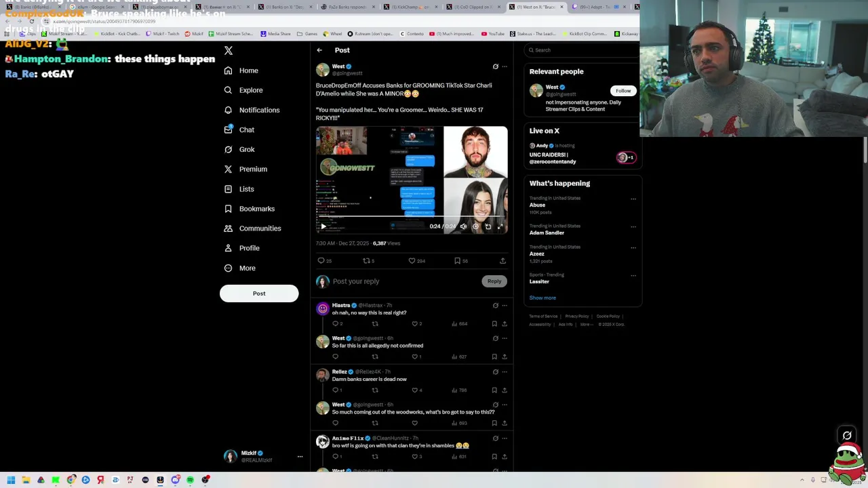Open three-dot menu on West's main post
The height and width of the screenshot is (488, 868).
[x=505, y=66]
